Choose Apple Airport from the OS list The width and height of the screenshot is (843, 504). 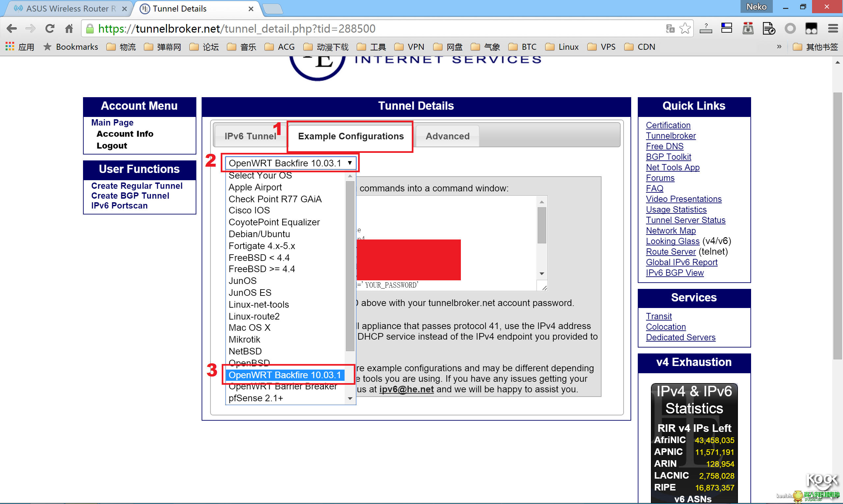[255, 187]
